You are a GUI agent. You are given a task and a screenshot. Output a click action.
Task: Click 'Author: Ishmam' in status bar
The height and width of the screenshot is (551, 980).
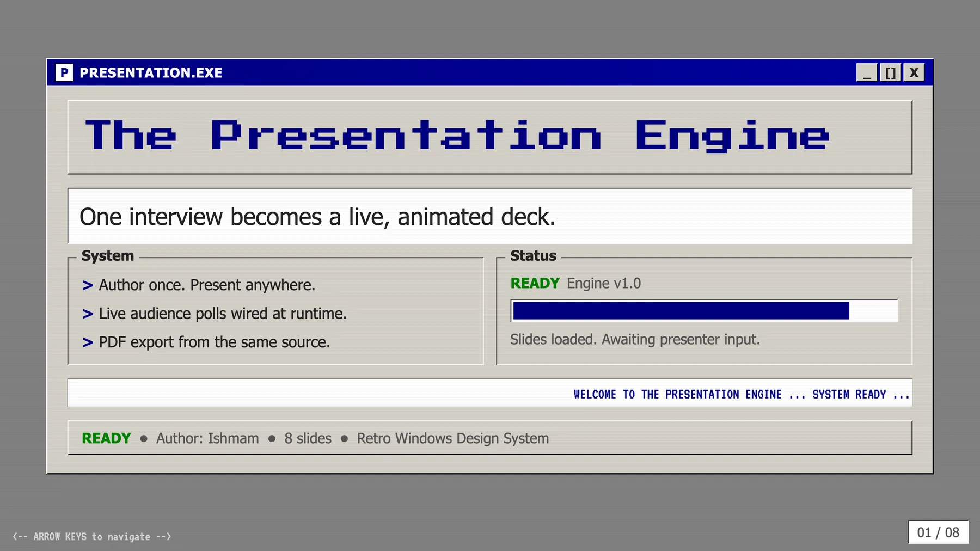[x=207, y=438]
